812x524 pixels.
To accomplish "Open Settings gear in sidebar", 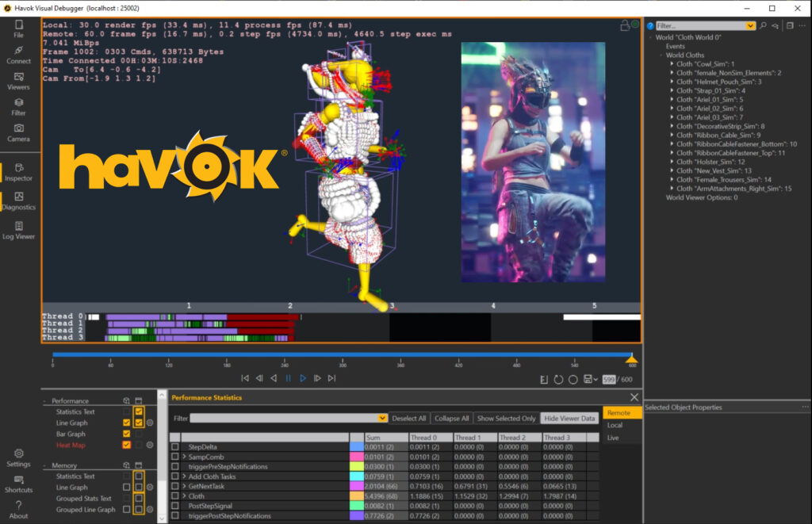I will click(19, 457).
